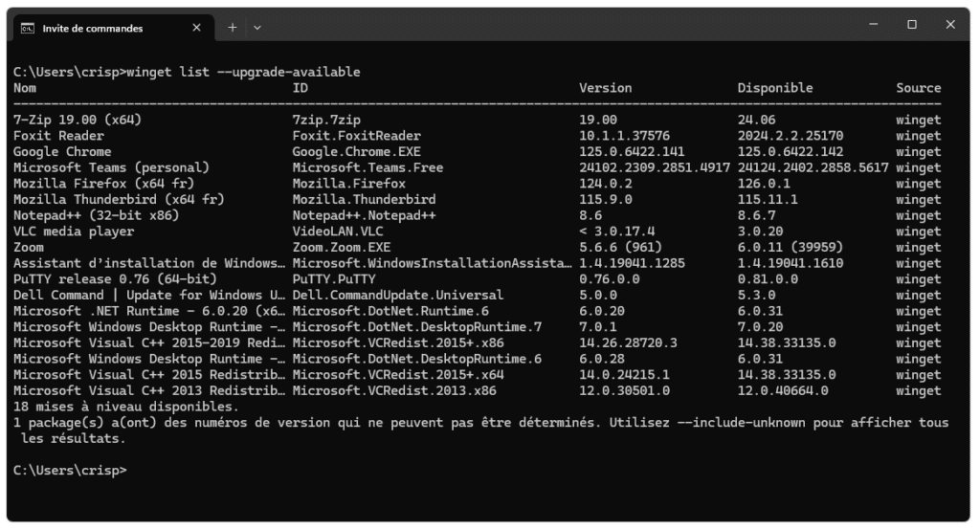Click the VideoLAN.VLC package ID
This screenshot has width=980, height=530.
click(x=339, y=232)
